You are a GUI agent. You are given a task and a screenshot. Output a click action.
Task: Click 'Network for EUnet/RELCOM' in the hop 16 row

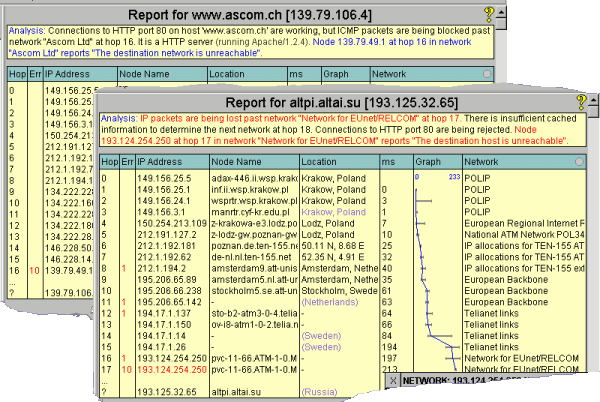521,358
